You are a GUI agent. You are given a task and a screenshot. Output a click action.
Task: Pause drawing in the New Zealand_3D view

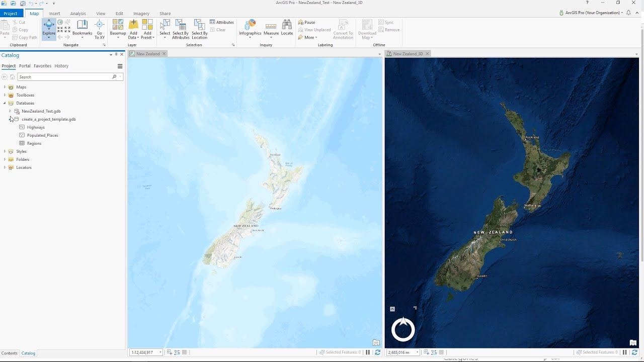625,352
